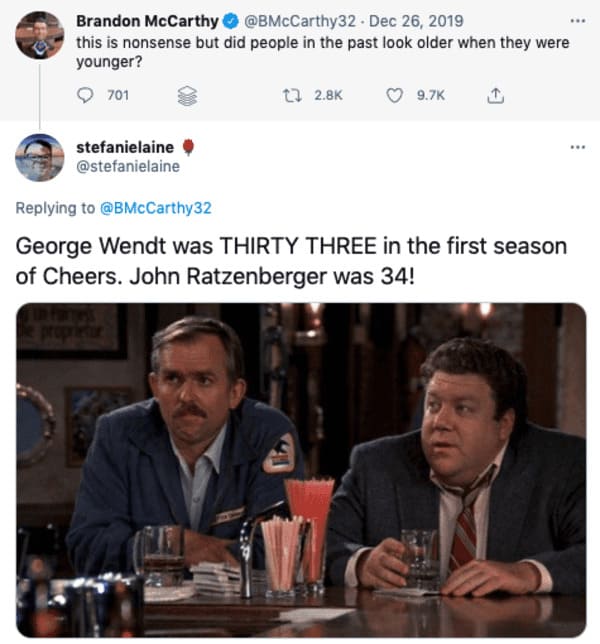
Task: Open Brandon McCarthy's profile picture
Action: [x=39, y=35]
